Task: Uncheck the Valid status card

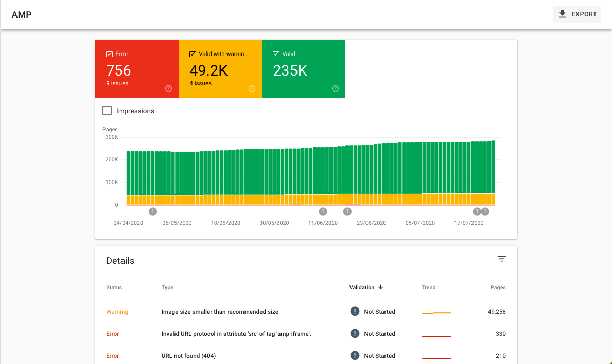Action: 276,53
